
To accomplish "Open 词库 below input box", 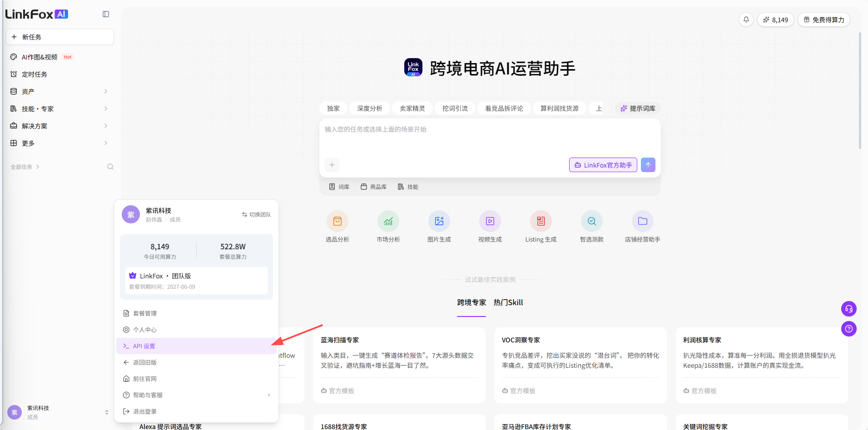I will click(x=339, y=187).
